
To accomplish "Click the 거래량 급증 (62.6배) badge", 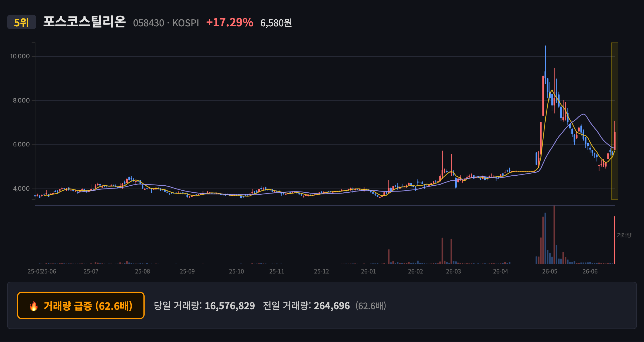I will (81, 305).
